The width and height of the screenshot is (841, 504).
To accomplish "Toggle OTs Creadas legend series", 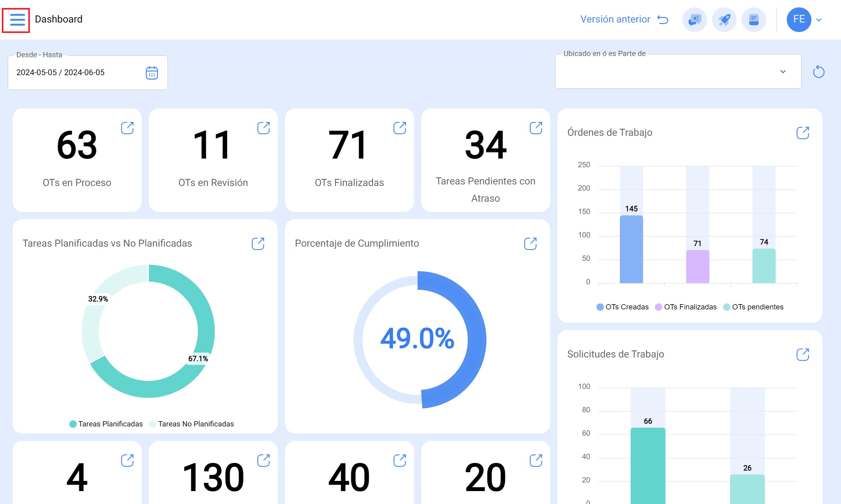I will (x=623, y=307).
